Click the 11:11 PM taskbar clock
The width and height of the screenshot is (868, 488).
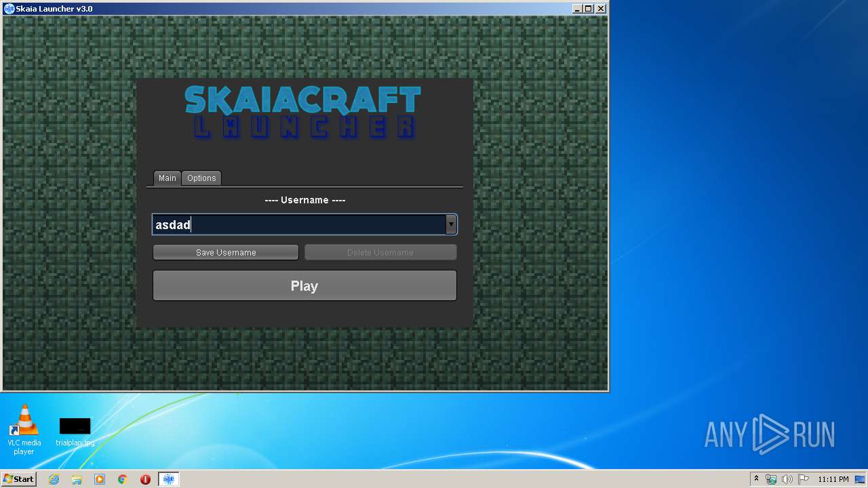[x=833, y=479]
